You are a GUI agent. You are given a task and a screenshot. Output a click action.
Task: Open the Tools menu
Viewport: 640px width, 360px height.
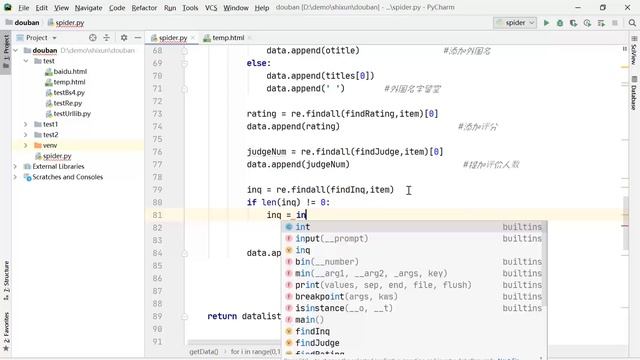click(x=190, y=8)
